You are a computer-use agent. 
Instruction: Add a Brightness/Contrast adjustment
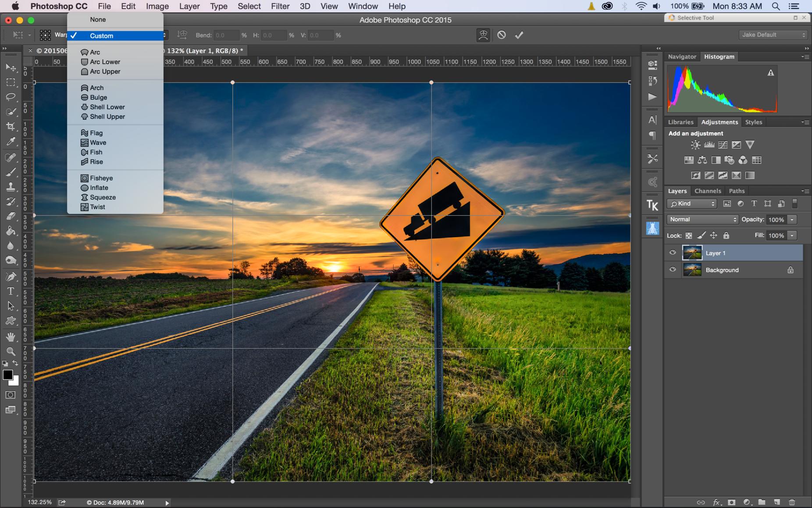(x=695, y=145)
